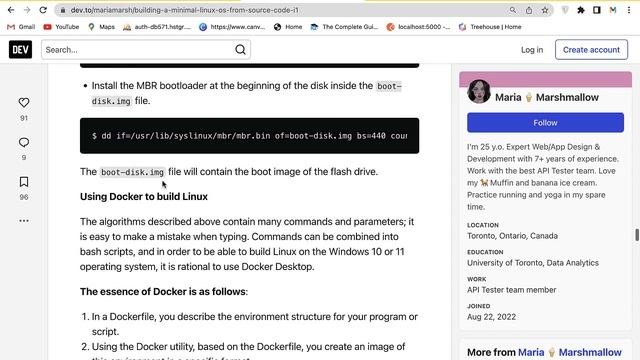Open the Maps bookmark
Image resolution: width=640 pixels, height=360 pixels.
click(101, 27)
